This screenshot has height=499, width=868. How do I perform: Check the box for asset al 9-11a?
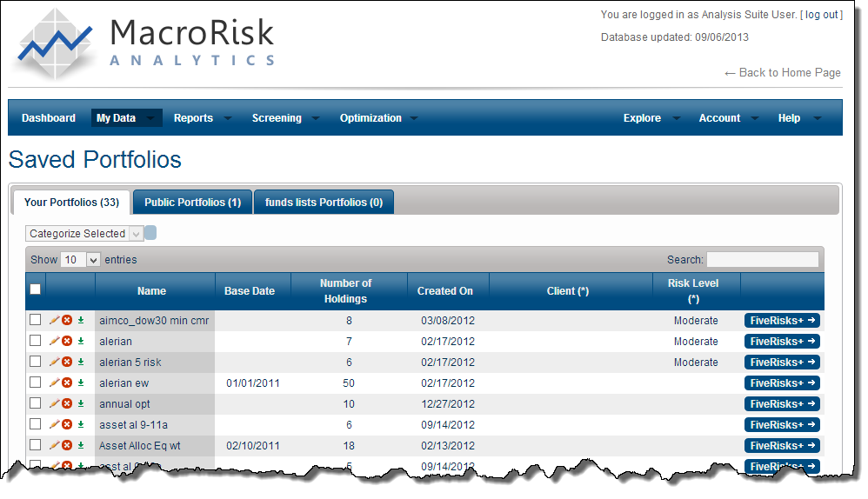36,423
